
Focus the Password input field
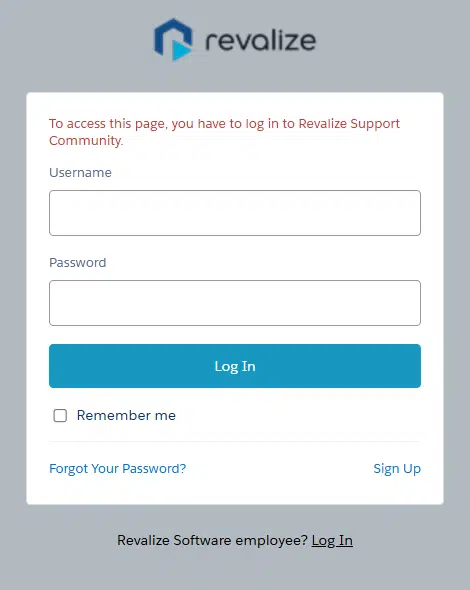pos(235,303)
